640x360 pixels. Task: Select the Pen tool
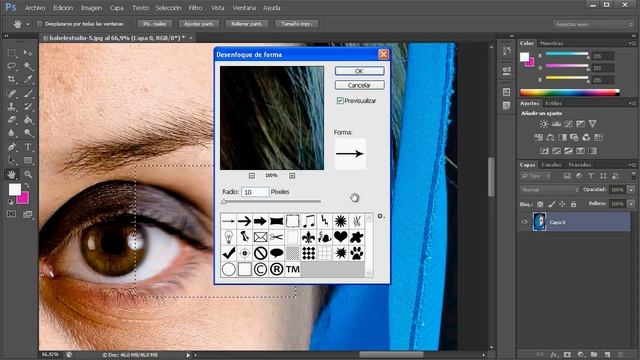pos(11,147)
